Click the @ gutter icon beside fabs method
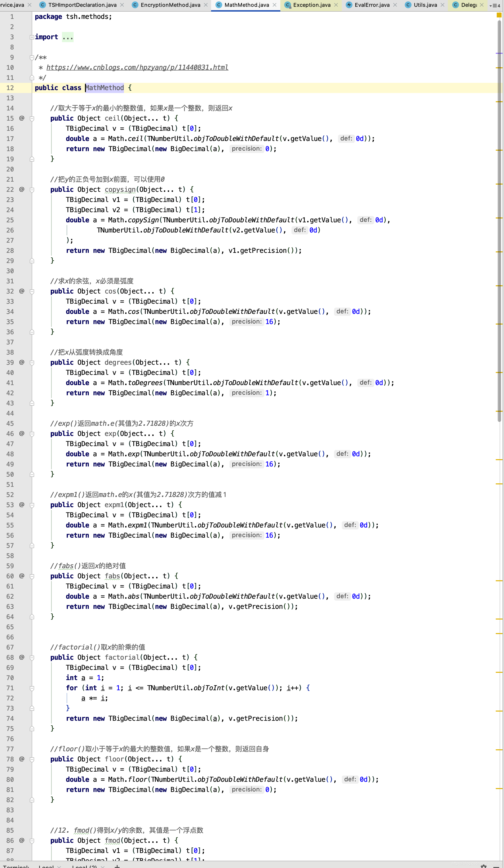Screen dimensions: 504x868 click(x=22, y=576)
